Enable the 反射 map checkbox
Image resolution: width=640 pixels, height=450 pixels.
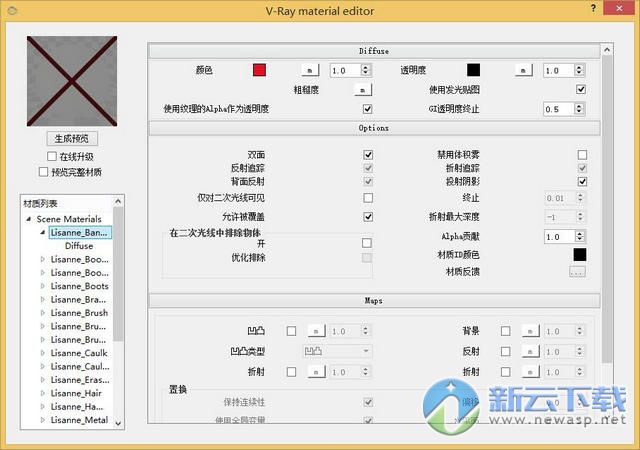click(x=505, y=352)
